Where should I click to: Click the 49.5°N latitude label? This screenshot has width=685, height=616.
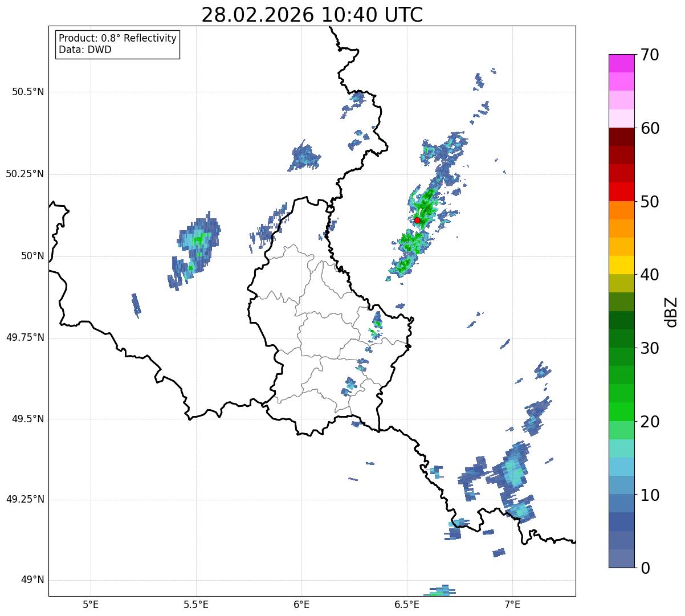tap(28, 419)
